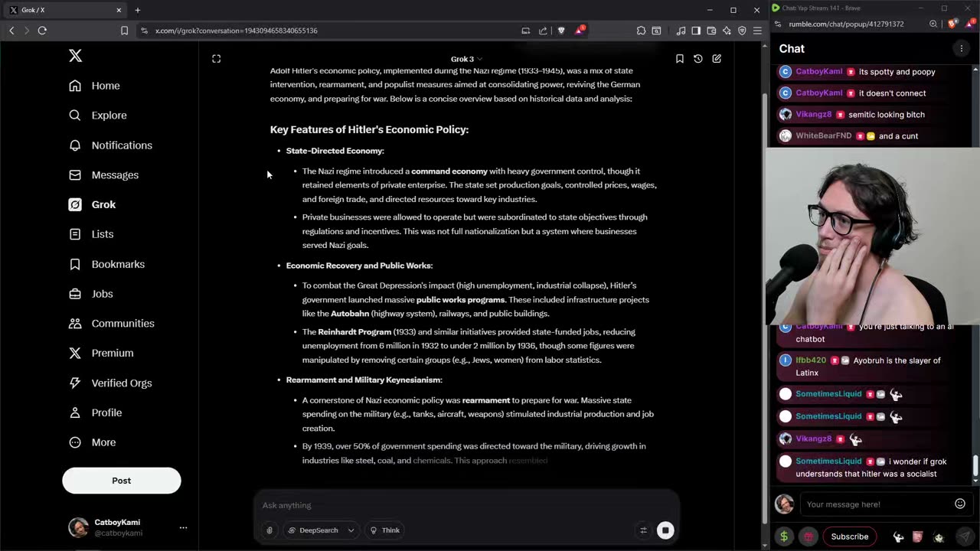Open Grok response settings sliders icon
980x551 pixels.
643,530
